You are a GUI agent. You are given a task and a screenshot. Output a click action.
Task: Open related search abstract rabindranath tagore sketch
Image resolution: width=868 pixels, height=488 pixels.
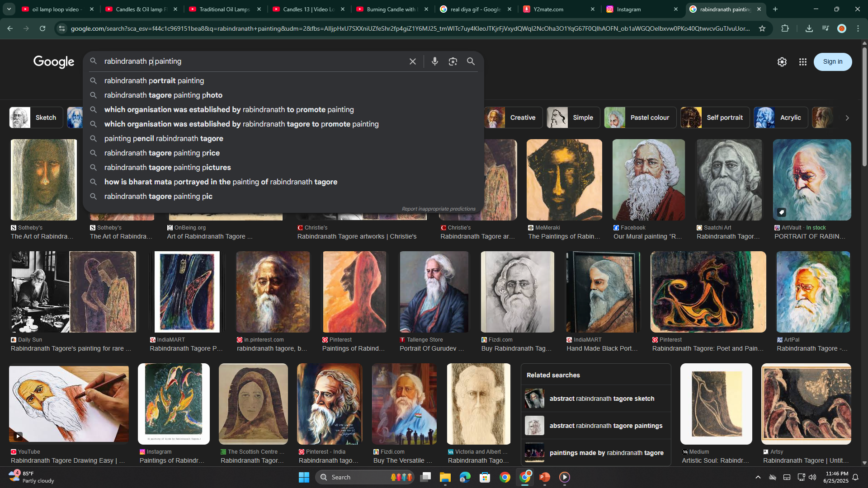coord(596,399)
